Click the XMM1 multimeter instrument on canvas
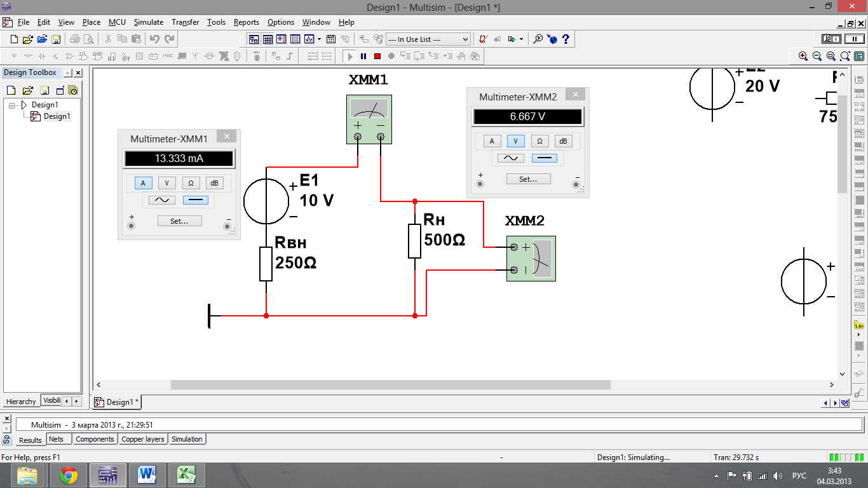The image size is (868, 488). click(369, 119)
